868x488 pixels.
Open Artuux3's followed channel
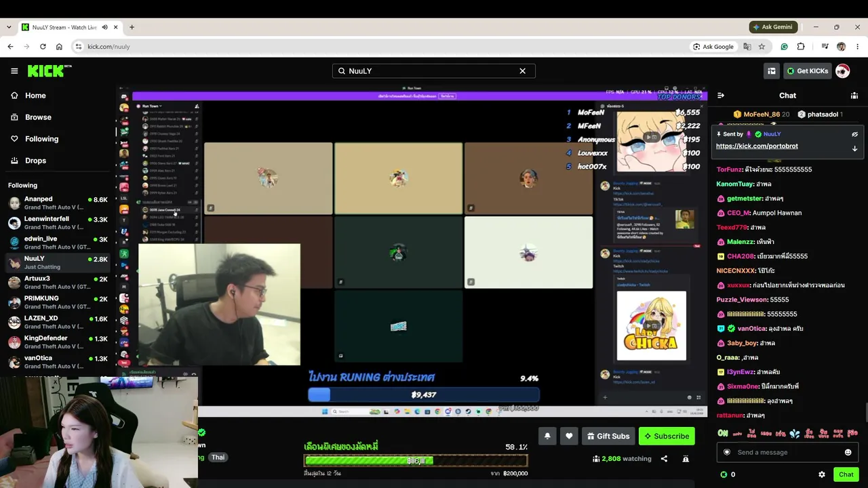(x=58, y=282)
